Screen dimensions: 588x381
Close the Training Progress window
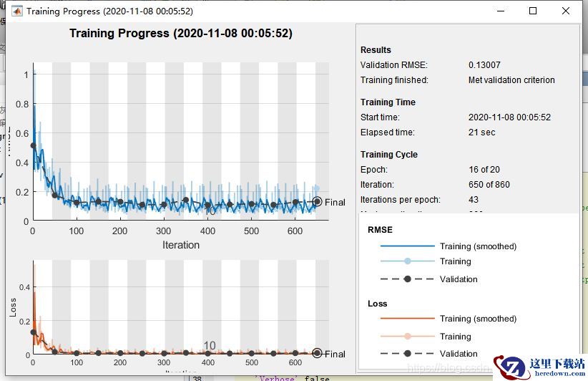click(566, 11)
